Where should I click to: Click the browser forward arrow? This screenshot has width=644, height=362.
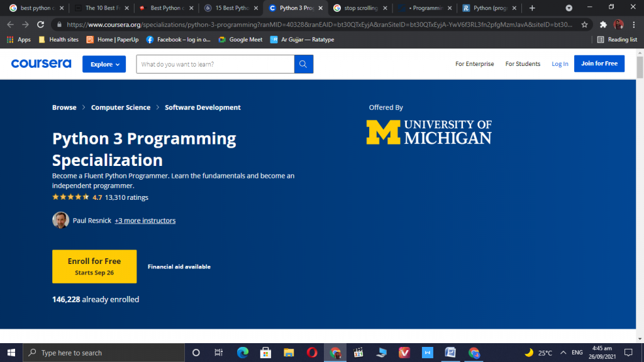pyautogui.click(x=25, y=25)
